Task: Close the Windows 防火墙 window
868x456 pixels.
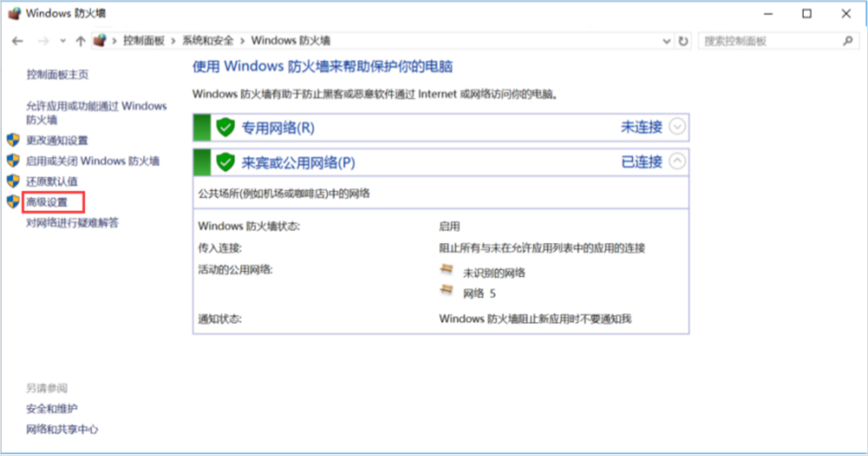Action: point(845,14)
